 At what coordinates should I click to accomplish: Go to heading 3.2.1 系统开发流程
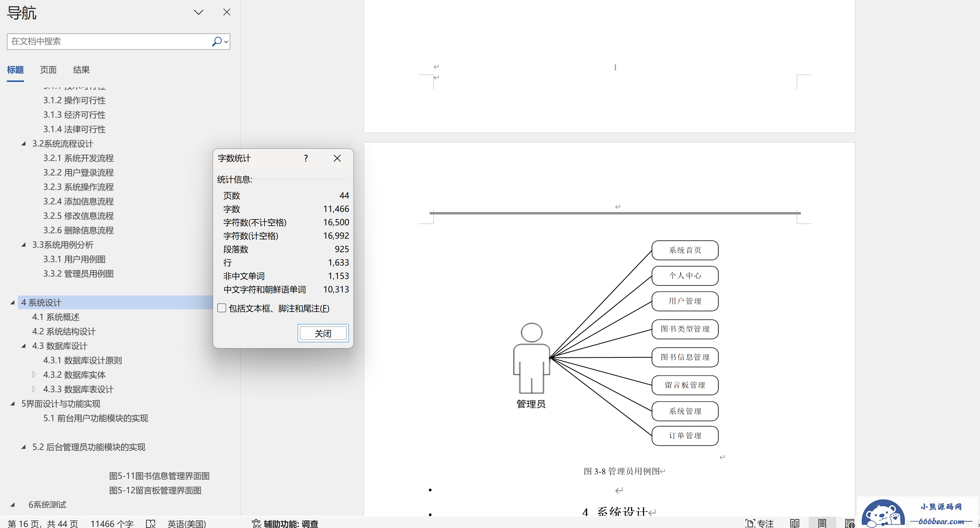78,158
